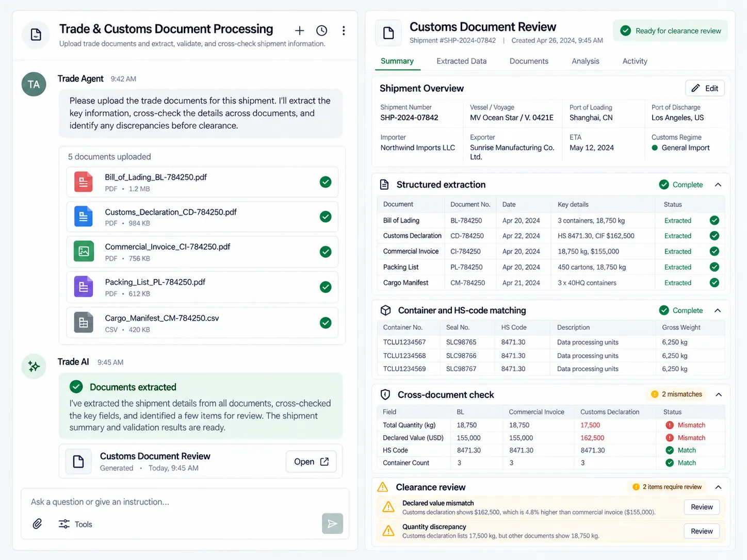
Task: Click the Packing_List purple file icon
Action: coord(84,287)
